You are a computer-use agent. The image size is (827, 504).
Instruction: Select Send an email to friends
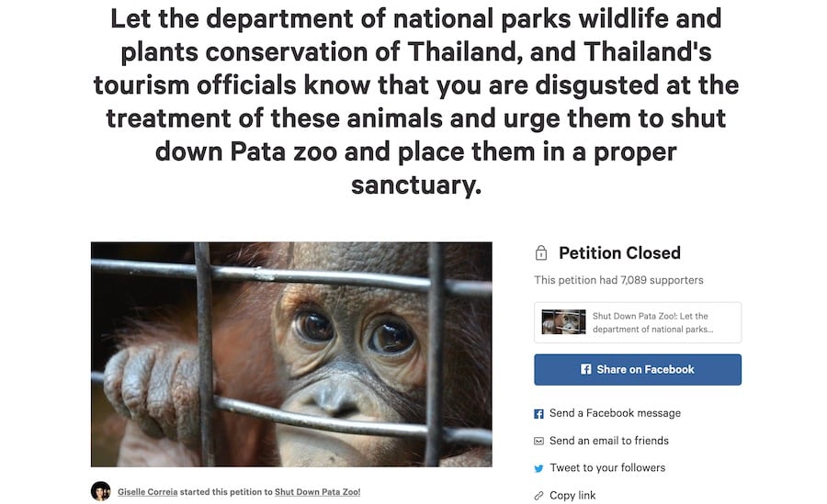(608, 441)
